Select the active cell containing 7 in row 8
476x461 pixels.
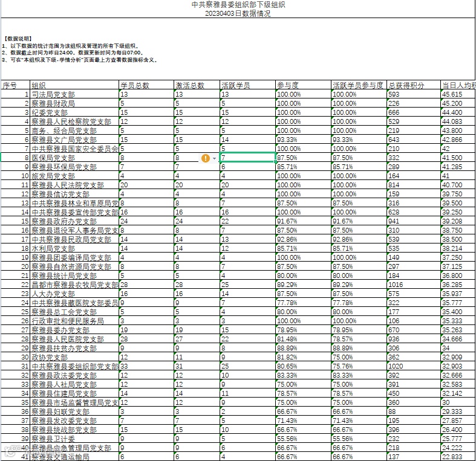pyautogui.click(x=247, y=158)
